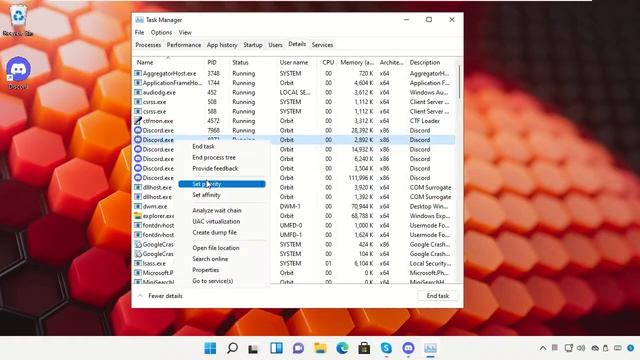
Task: Select the Microsoft.P process row
Action: point(294,273)
